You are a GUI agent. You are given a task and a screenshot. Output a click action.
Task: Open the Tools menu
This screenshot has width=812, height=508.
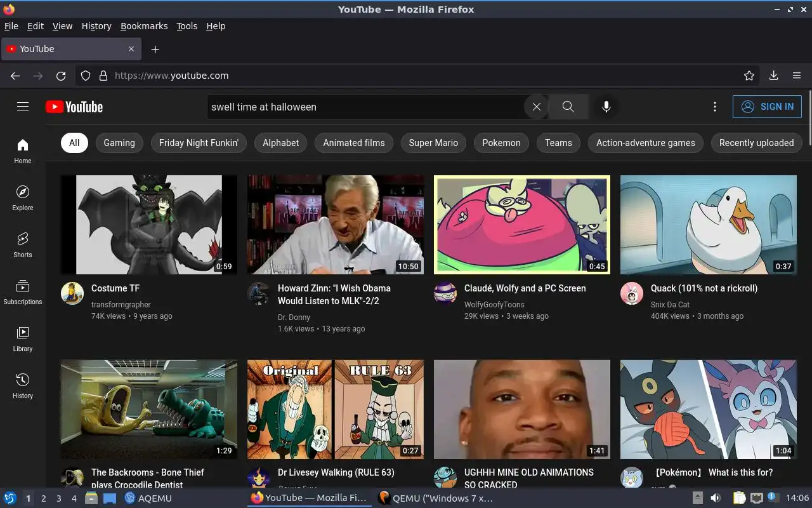tap(187, 26)
